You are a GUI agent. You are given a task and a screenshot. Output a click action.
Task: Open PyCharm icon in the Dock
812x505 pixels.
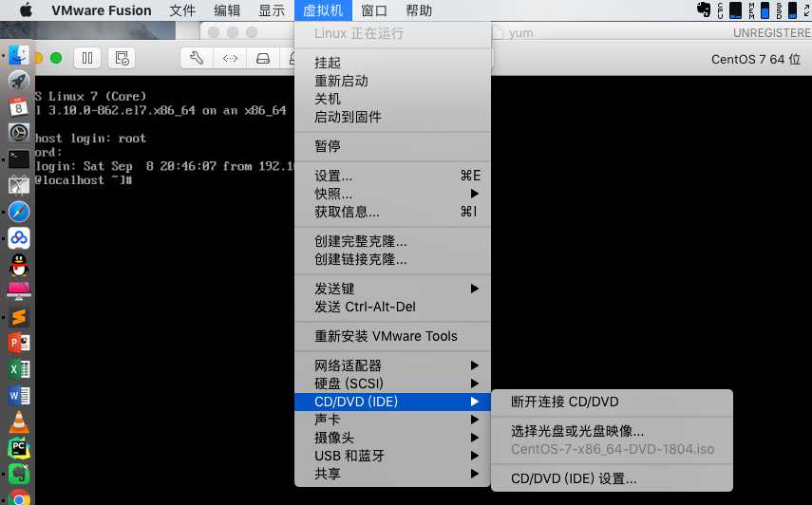[x=19, y=449]
